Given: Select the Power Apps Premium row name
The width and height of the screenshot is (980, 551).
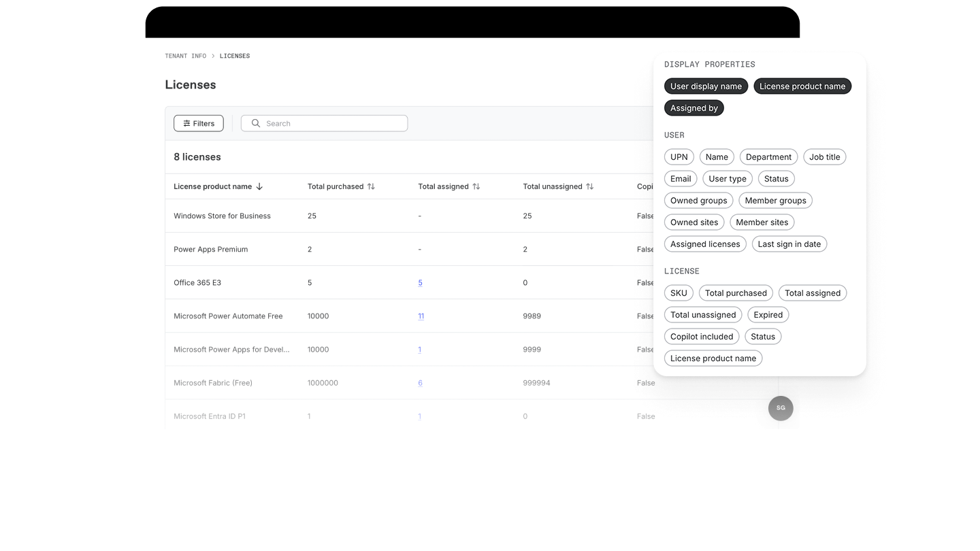Looking at the screenshot, I should point(211,250).
